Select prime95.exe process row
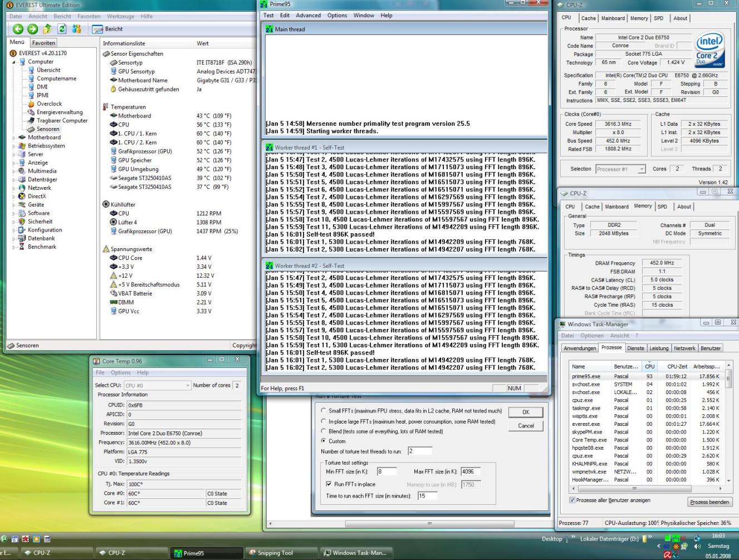 point(647,376)
